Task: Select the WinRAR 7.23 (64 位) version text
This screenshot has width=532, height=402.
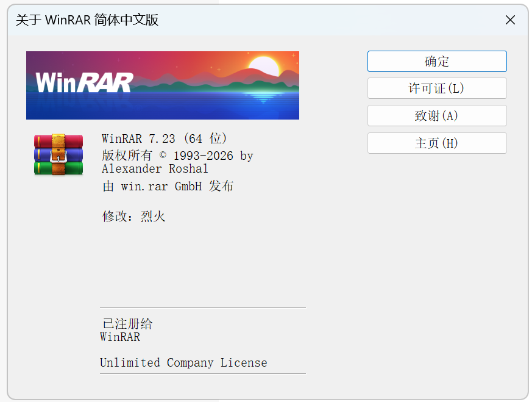Action: click(164, 138)
